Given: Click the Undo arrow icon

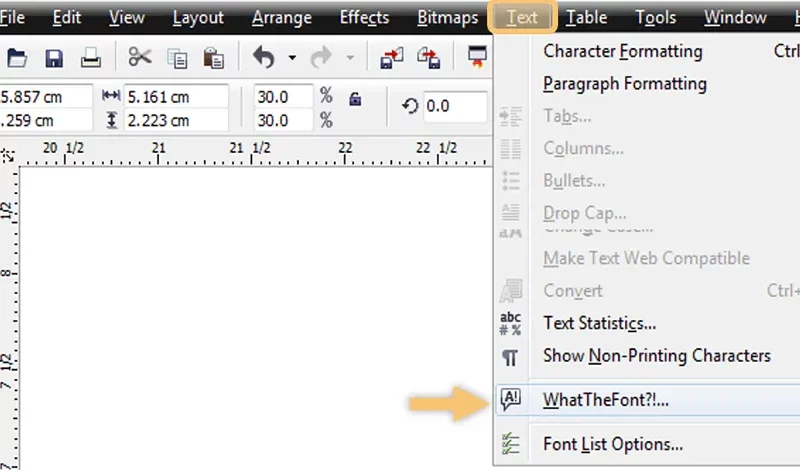Looking at the screenshot, I should click(263, 57).
